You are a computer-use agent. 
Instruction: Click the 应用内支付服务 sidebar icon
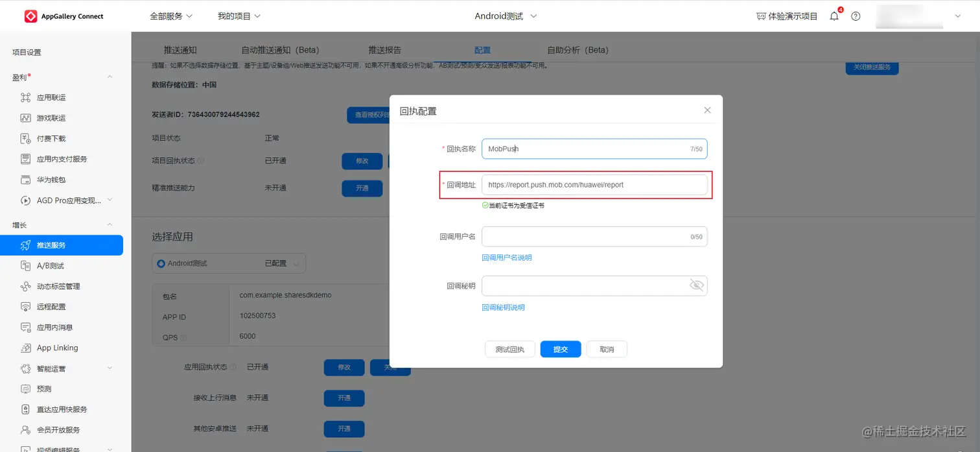25,159
